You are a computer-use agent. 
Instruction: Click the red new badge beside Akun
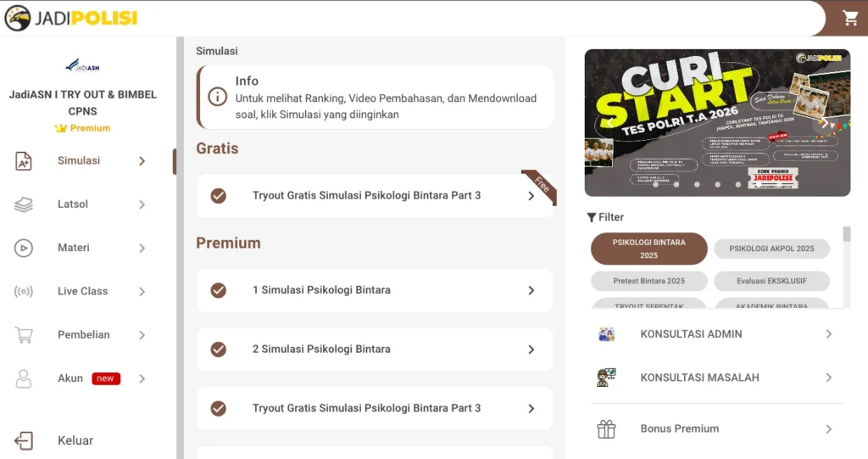click(x=106, y=378)
